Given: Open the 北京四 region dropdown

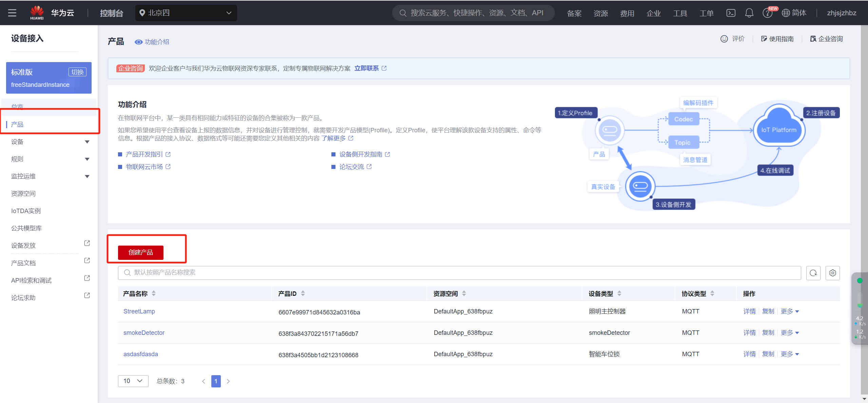Looking at the screenshot, I should tap(186, 13).
